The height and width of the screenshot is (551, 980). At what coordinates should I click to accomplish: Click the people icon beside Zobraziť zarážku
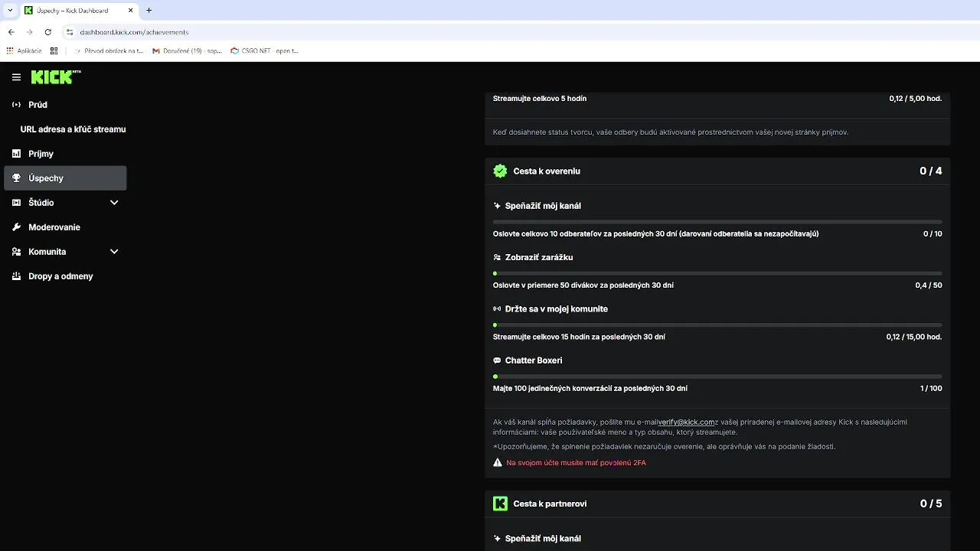click(497, 258)
